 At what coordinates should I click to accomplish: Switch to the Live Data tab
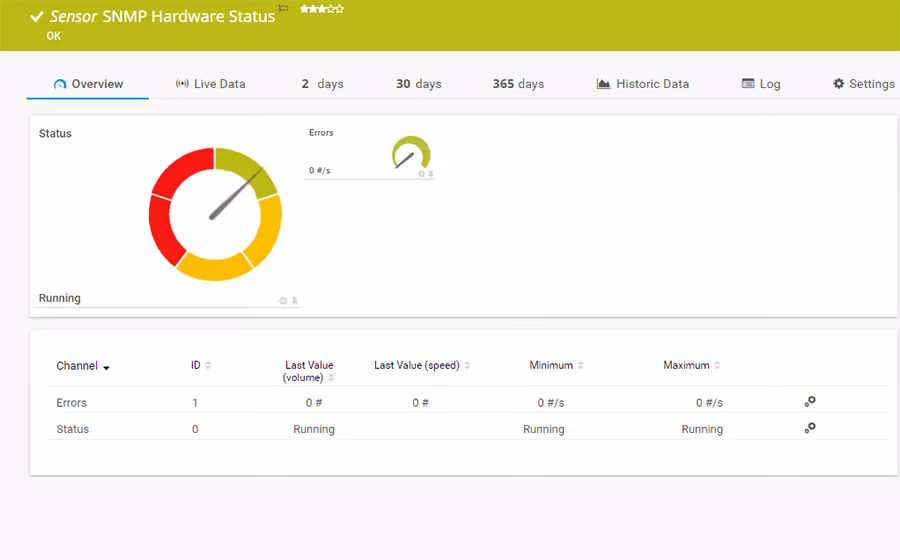click(210, 84)
